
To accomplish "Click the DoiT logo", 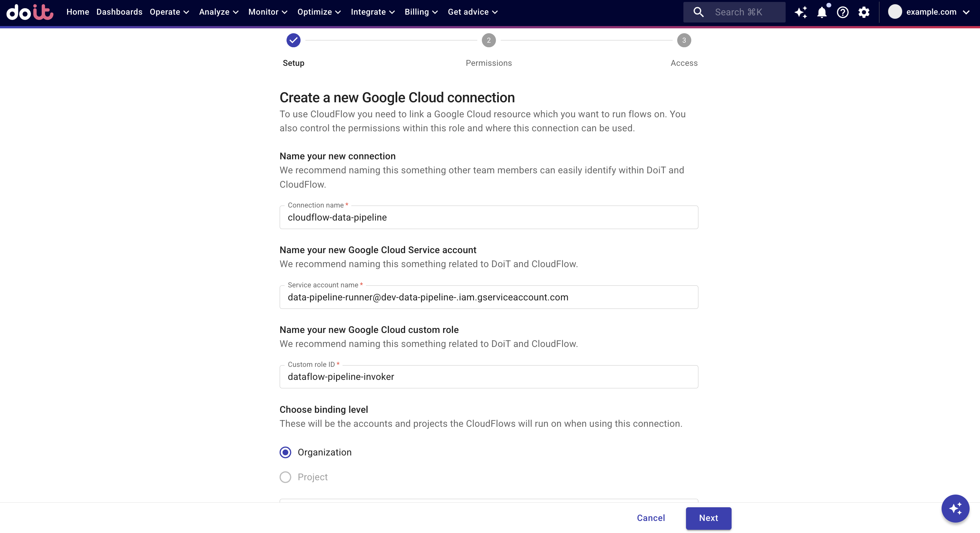I will pos(29,12).
